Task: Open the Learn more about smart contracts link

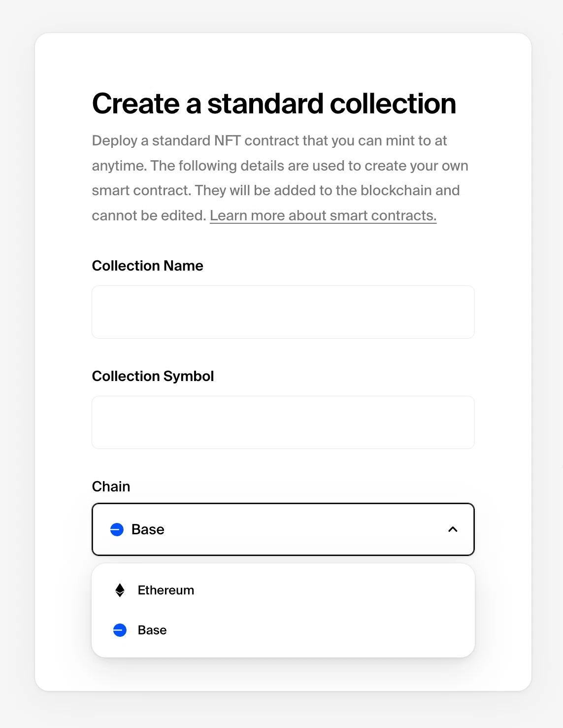Action: (x=323, y=215)
